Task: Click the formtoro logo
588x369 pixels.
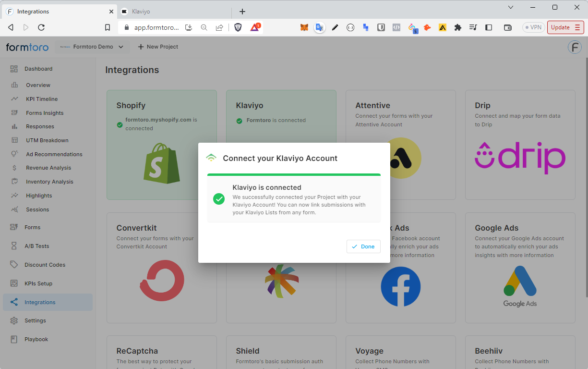Action: [27, 47]
